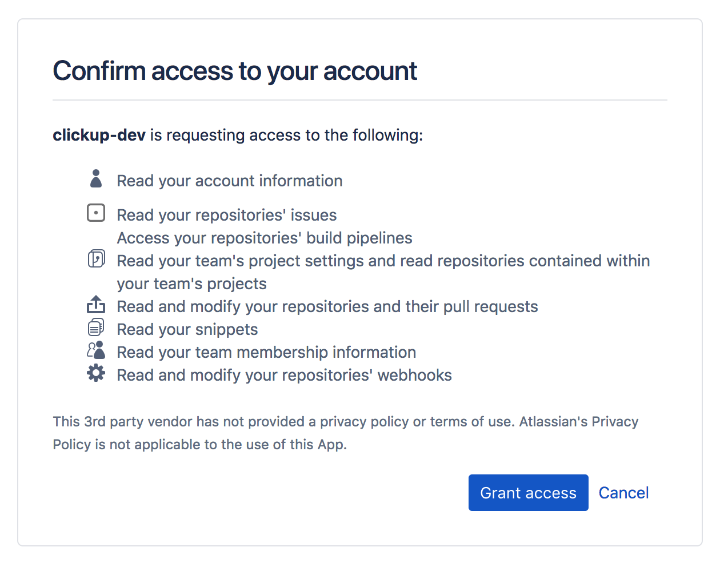Click 'Read your repositories' issues' text
Screen dimensions: 728x567
(227, 215)
